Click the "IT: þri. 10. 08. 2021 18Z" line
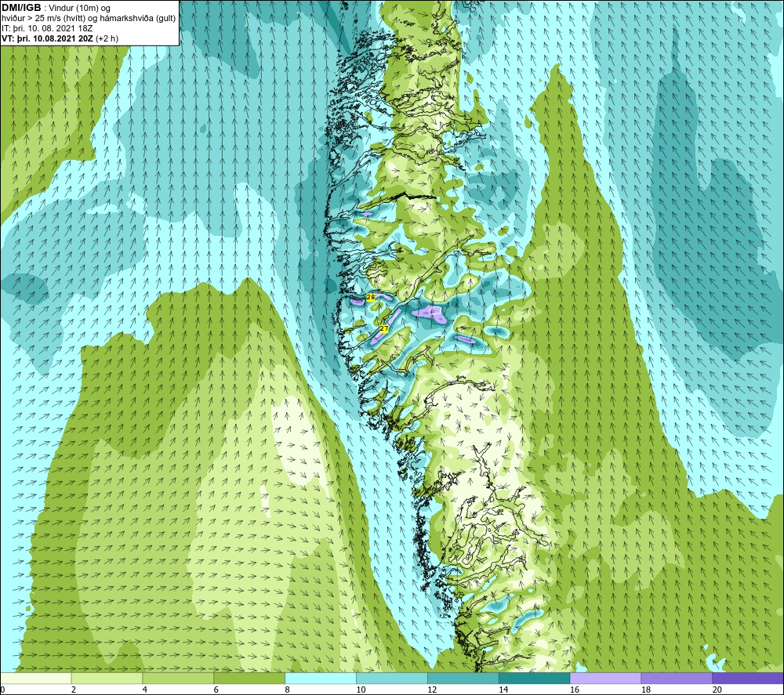 (47, 28)
